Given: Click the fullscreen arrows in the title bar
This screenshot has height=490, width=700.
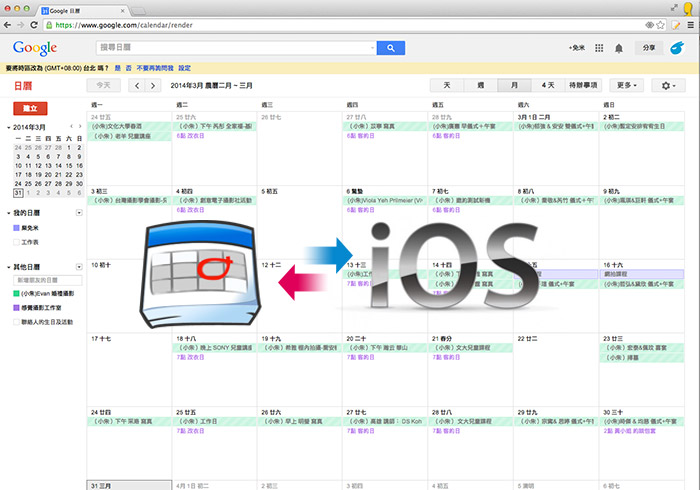Looking at the screenshot, I should pyautogui.click(x=674, y=8).
